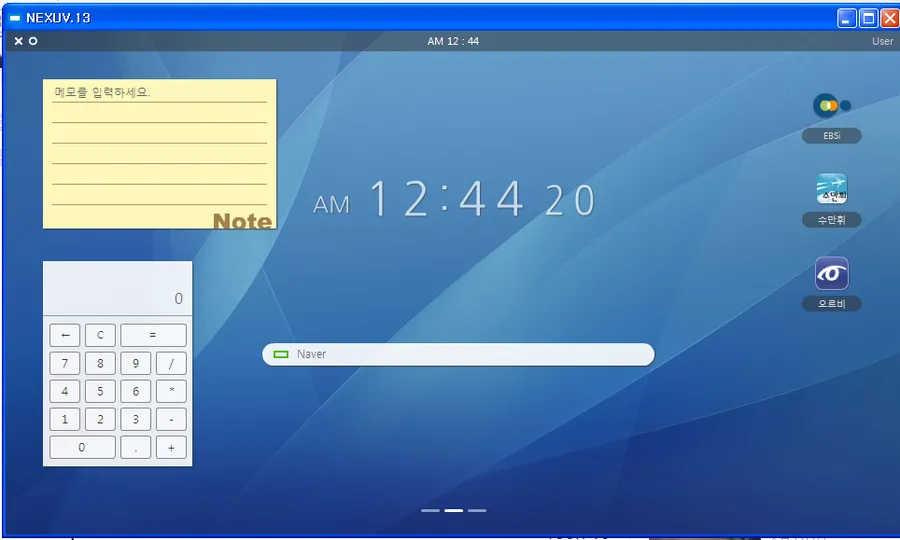Click the X icon in the top bar

[x=18, y=41]
